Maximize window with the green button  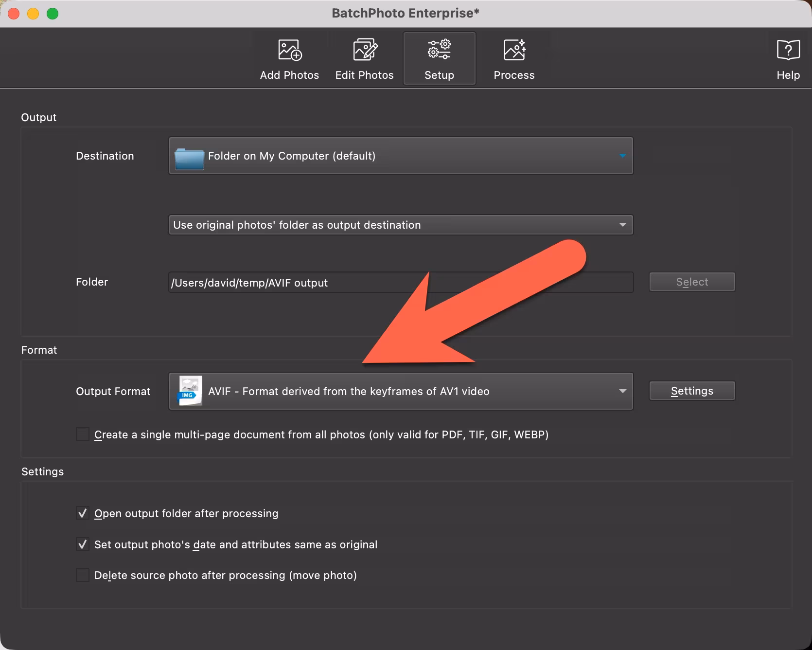(x=53, y=14)
